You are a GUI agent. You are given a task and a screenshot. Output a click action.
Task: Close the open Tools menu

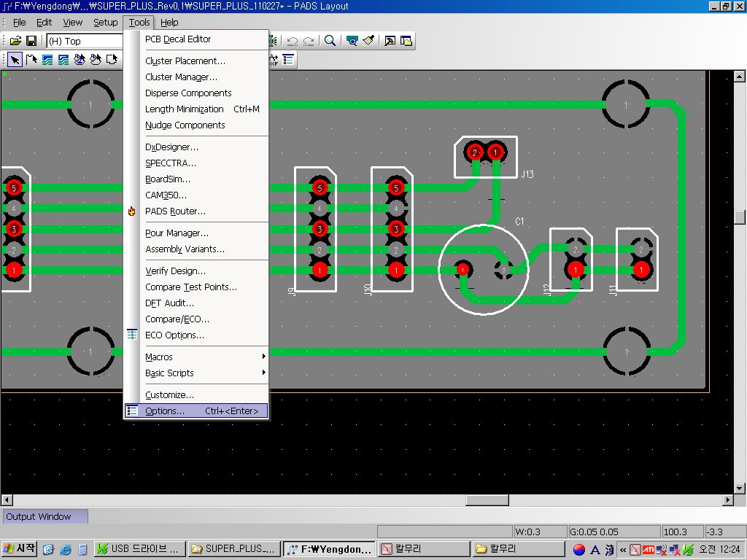click(139, 23)
